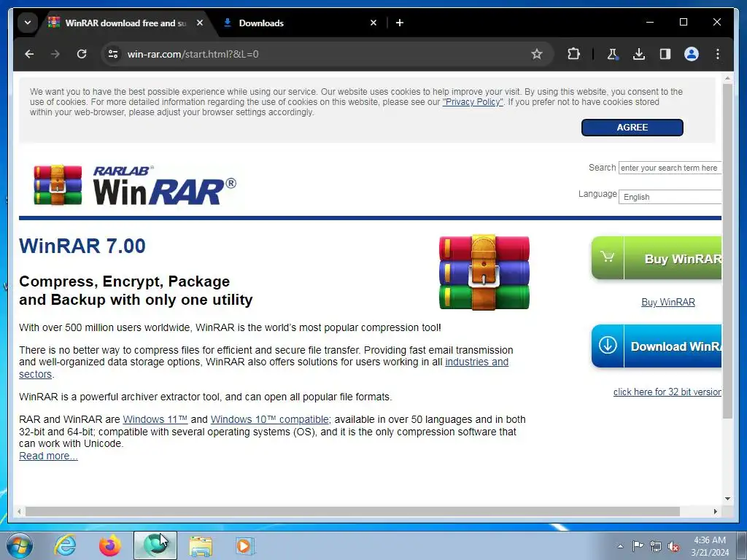Open the Windows 10 compatible link
747x560 pixels.
point(270,419)
